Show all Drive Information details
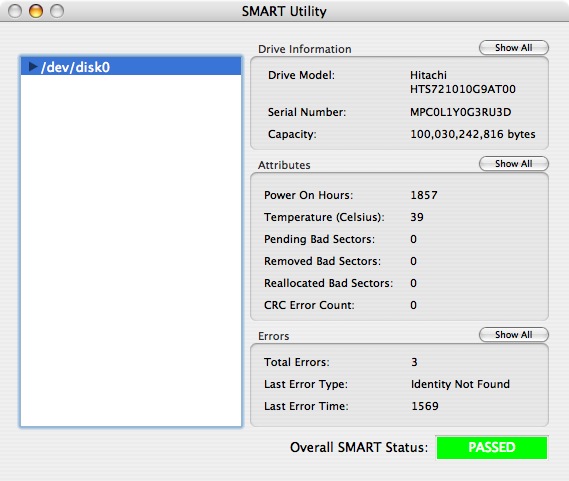The image size is (569, 481). 513,48
